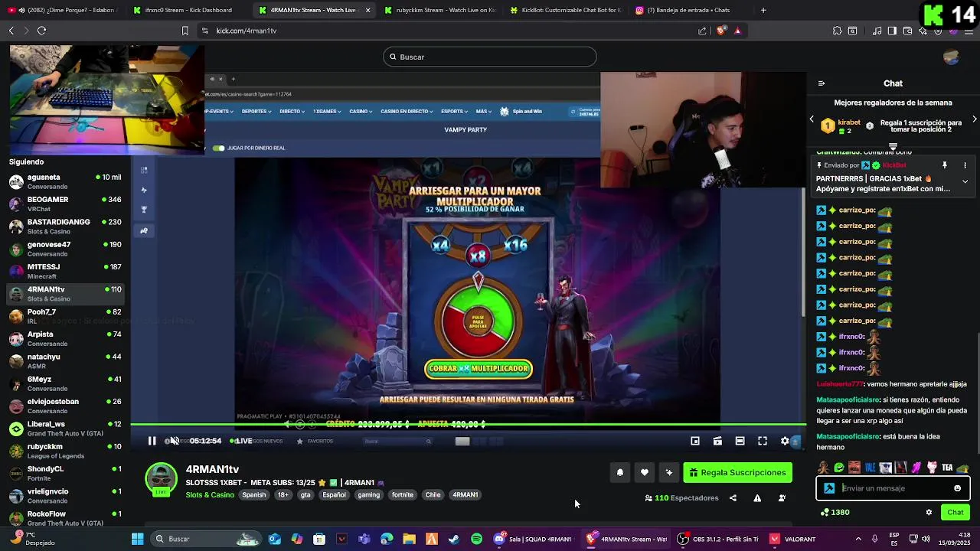Unpin the pinned chat message
The width and height of the screenshot is (980, 551).
pos(945,165)
